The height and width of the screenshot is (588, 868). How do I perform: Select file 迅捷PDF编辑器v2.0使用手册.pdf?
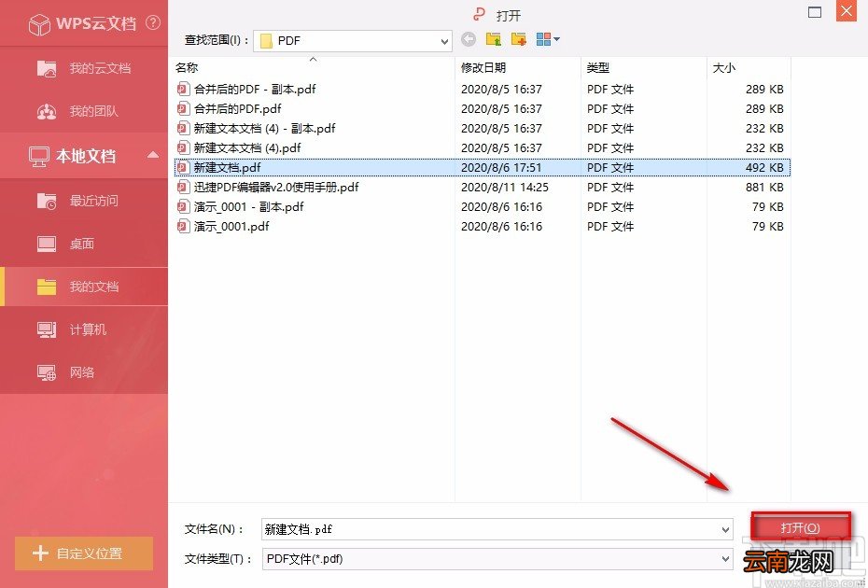pyautogui.click(x=276, y=188)
